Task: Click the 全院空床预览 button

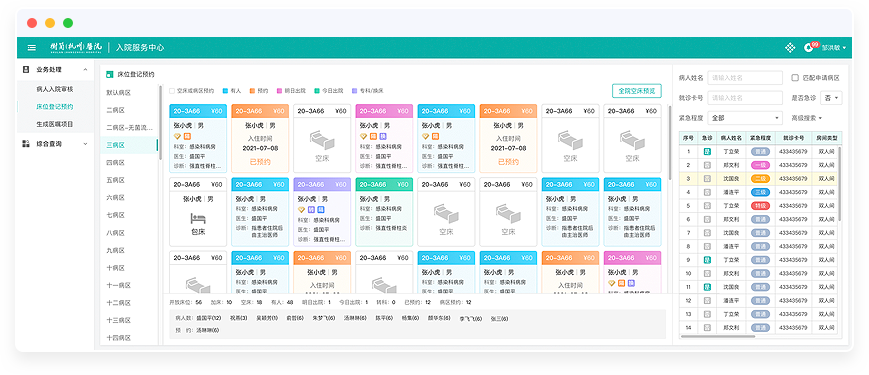Action: pyautogui.click(x=637, y=91)
